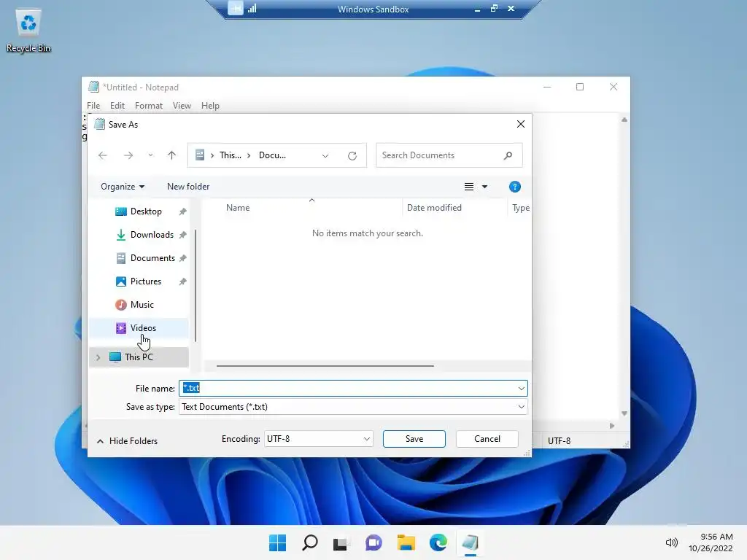Create a New folder
Viewport: 747px width, 560px height.
pyautogui.click(x=188, y=187)
